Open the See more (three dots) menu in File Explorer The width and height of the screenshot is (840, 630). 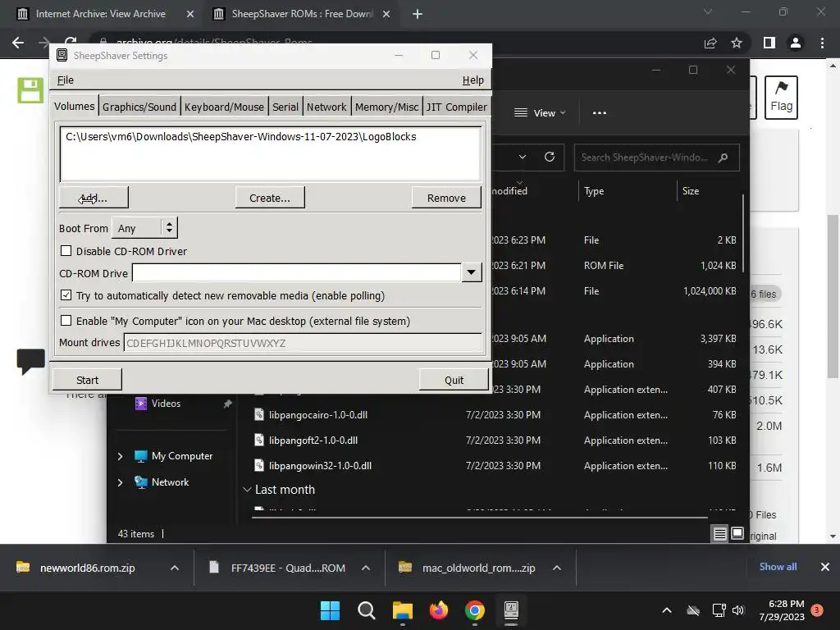tap(600, 112)
